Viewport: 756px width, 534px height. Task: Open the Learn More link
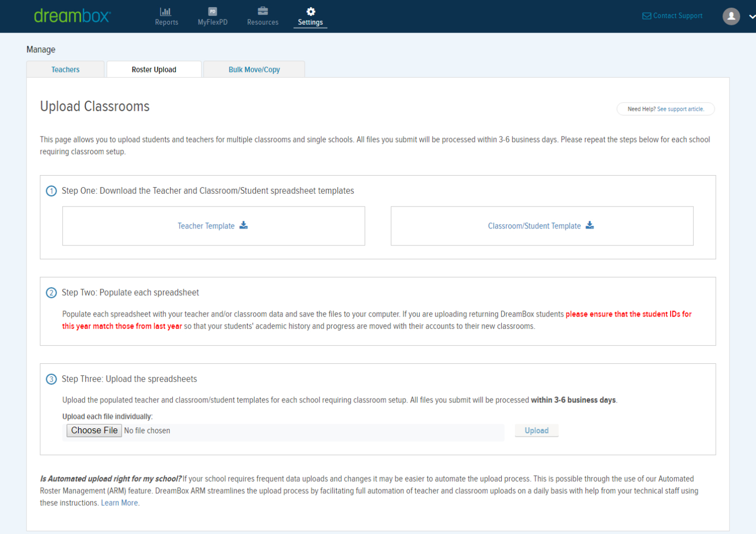120,503
